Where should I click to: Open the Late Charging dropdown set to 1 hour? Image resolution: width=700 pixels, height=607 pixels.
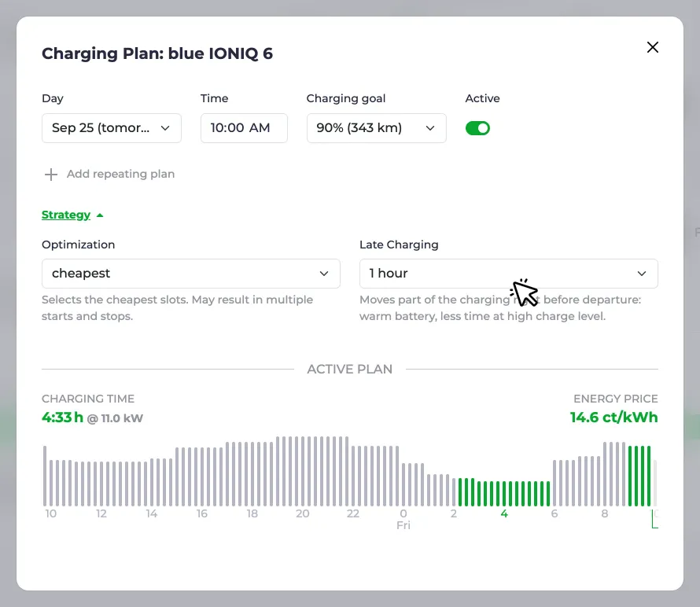[508, 274]
